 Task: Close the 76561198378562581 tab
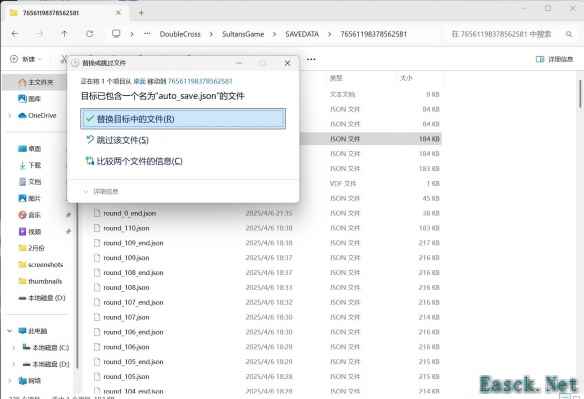point(118,13)
